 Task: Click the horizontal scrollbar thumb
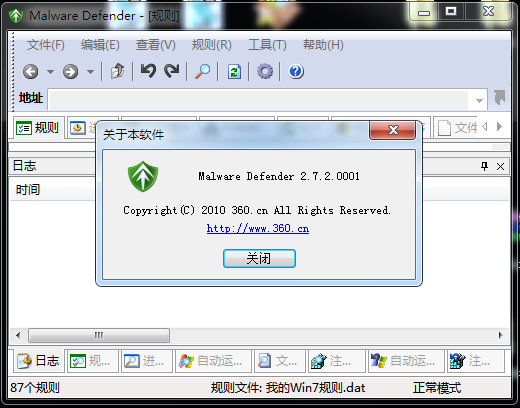(99, 335)
